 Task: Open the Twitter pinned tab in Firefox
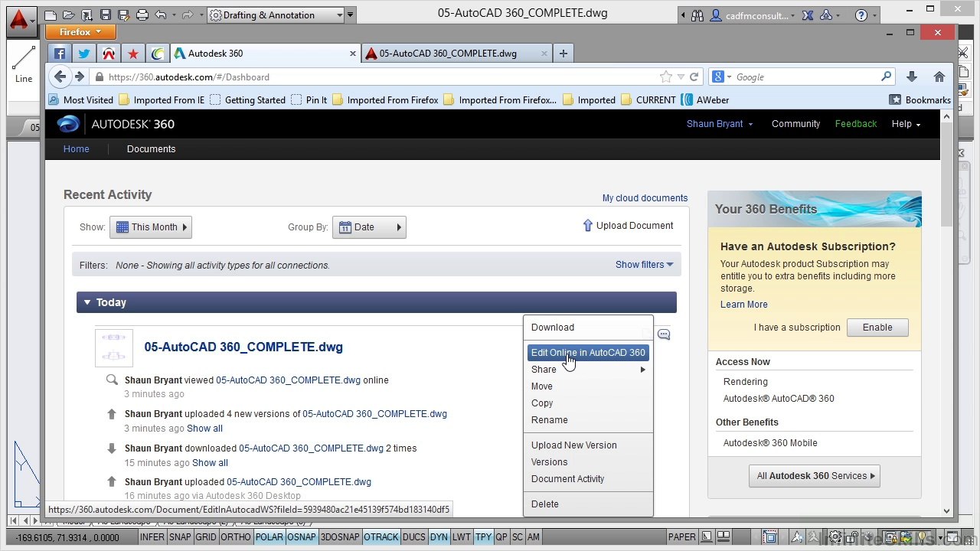tap(84, 54)
